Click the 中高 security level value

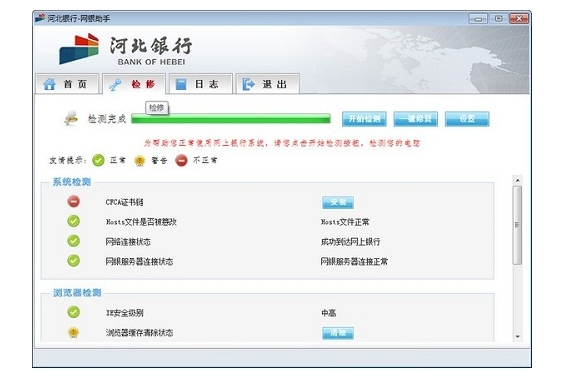(x=329, y=313)
